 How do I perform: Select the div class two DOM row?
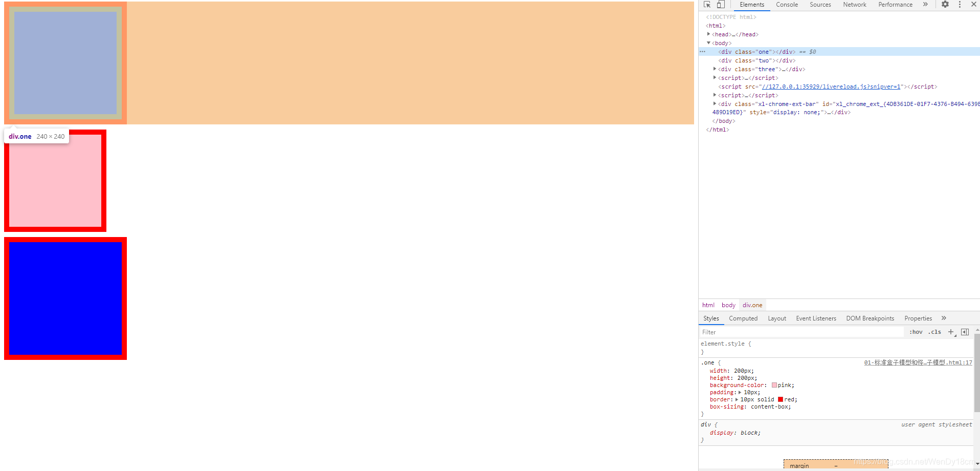pyautogui.click(x=839, y=60)
